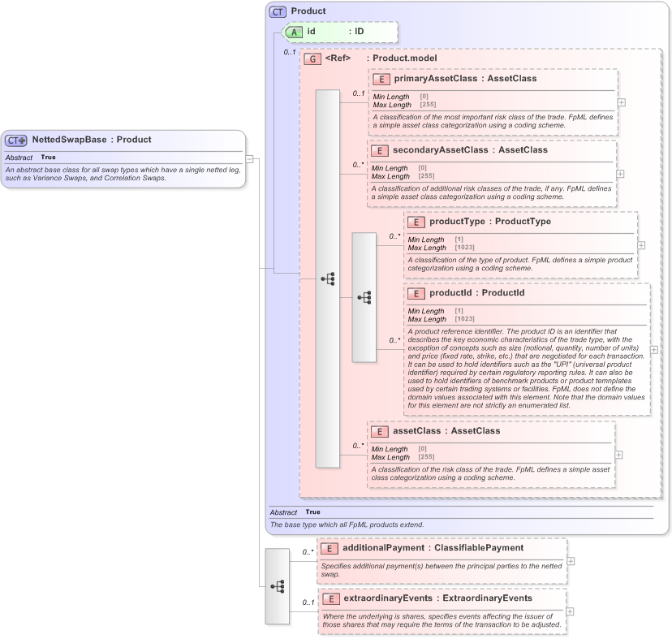Expand the extraordinaryEvents element
This screenshot has height=639, width=672.
point(570,611)
